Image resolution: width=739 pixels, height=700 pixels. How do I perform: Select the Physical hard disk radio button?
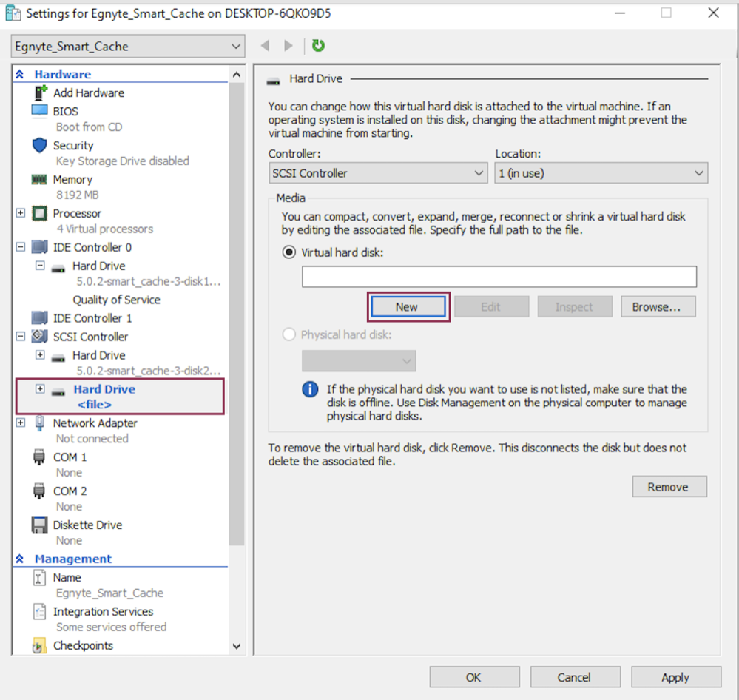(x=289, y=334)
